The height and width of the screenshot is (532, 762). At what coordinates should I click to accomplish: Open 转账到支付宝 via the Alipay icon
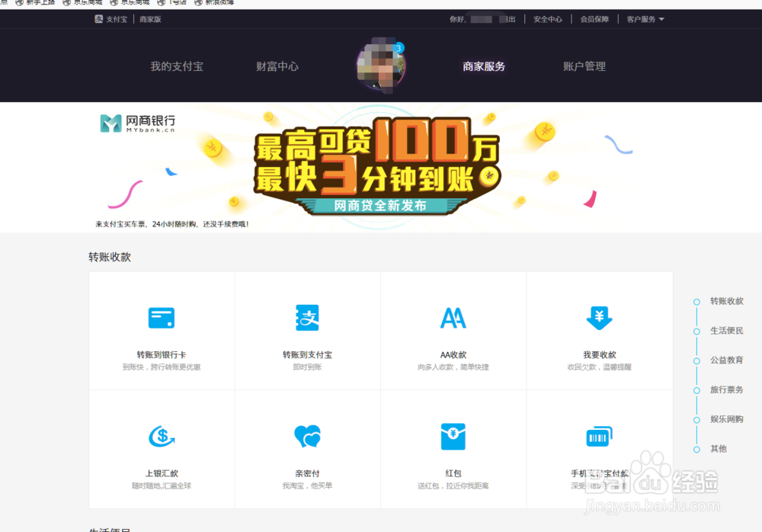(307, 319)
